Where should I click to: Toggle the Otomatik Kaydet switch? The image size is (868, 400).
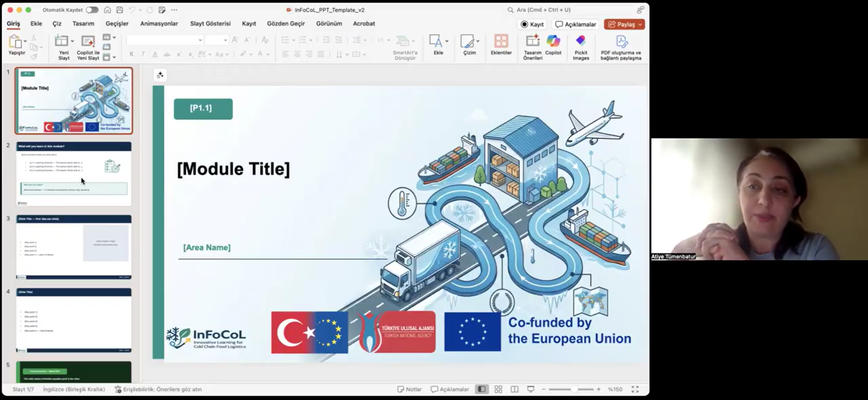pos(92,9)
